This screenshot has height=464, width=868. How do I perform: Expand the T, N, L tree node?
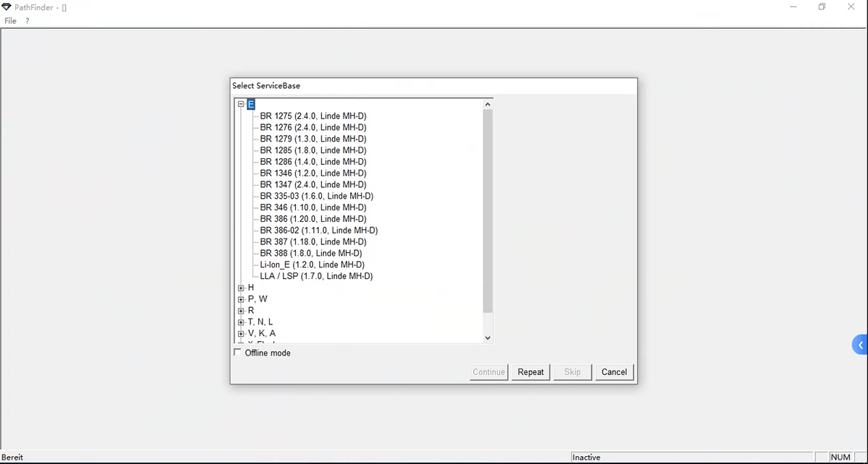(x=241, y=322)
